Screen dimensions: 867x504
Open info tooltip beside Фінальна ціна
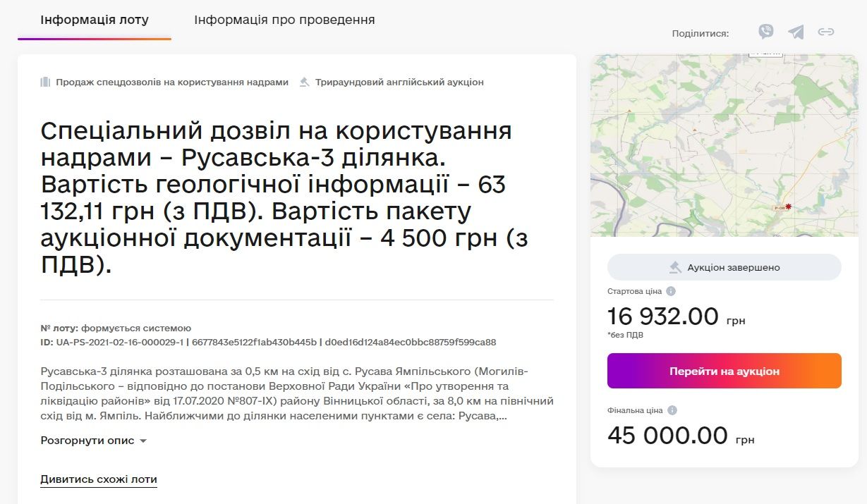[x=671, y=410]
